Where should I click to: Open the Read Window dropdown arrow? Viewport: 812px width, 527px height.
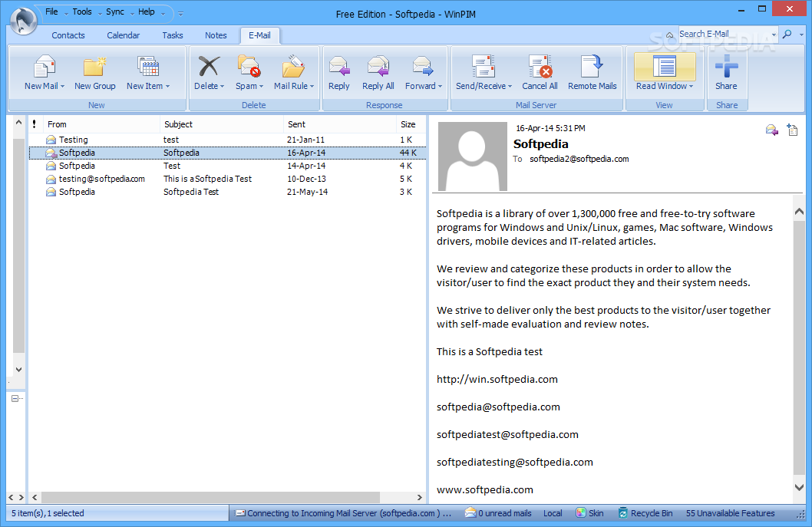point(691,87)
